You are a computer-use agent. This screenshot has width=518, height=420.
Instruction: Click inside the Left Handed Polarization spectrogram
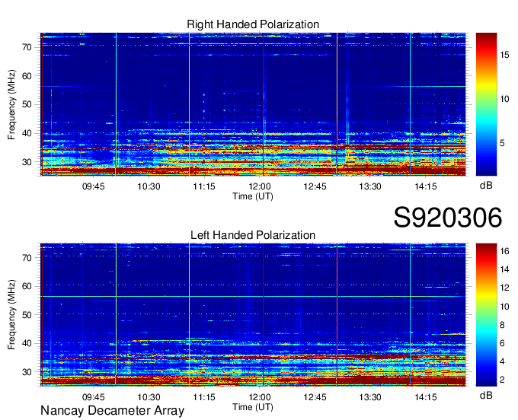coord(253,315)
